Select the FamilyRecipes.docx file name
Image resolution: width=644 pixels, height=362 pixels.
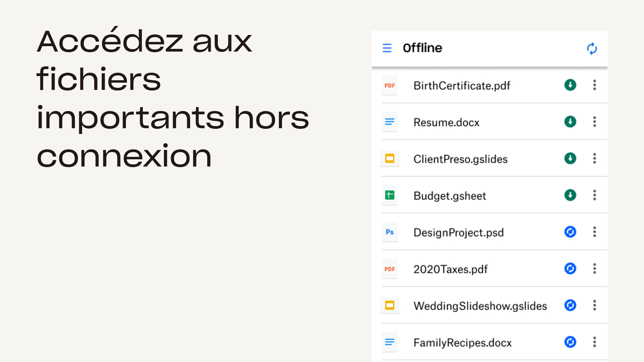point(462,343)
